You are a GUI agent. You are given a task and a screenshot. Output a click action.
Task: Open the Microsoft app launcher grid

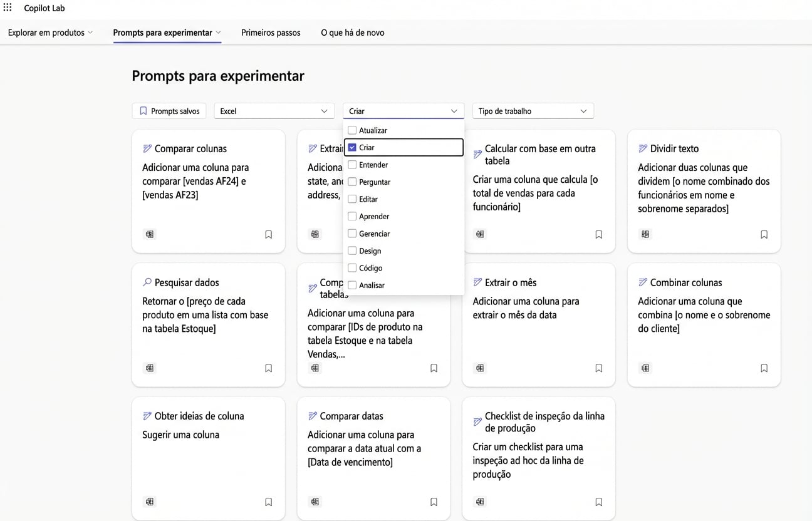(x=8, y=8)
